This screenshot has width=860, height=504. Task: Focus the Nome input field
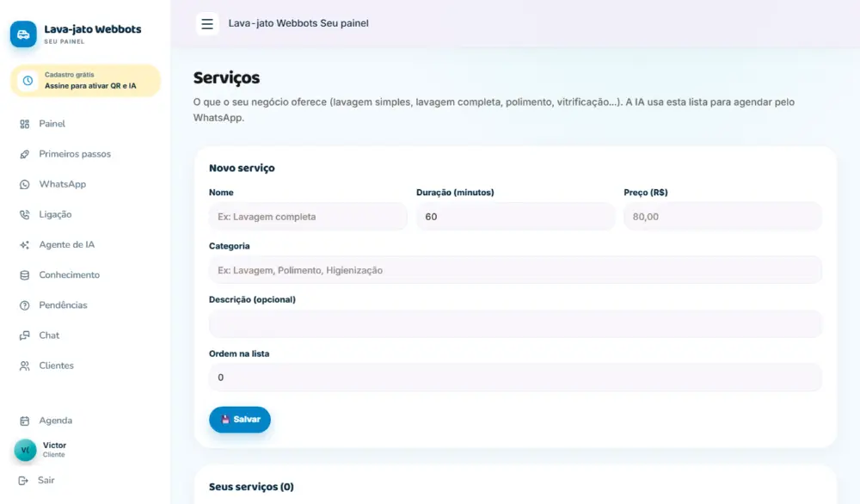coord(308,217)
